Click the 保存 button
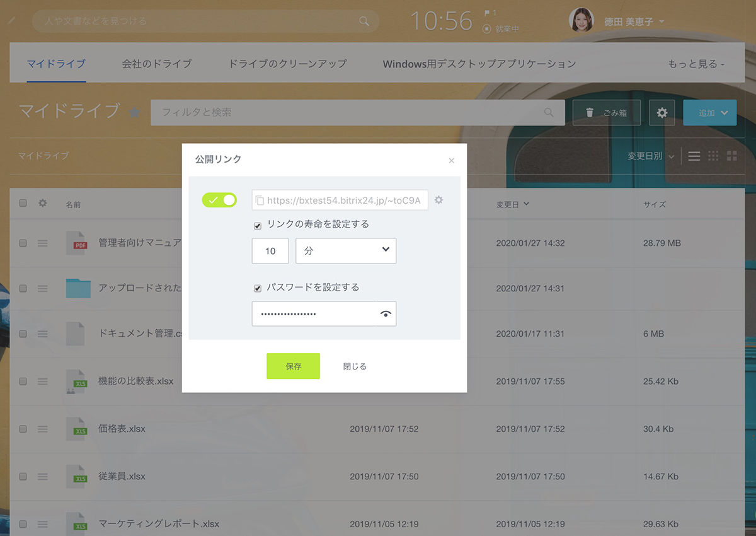 pos(293,366)
